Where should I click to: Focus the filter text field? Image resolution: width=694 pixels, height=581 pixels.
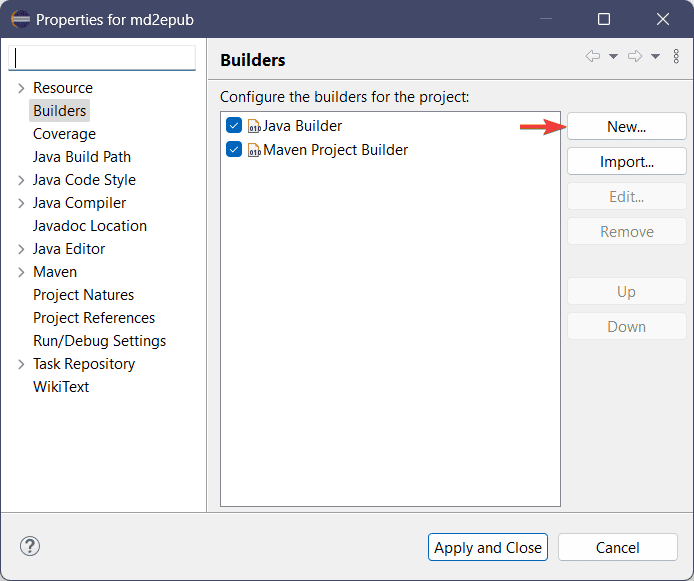(102, 58)
